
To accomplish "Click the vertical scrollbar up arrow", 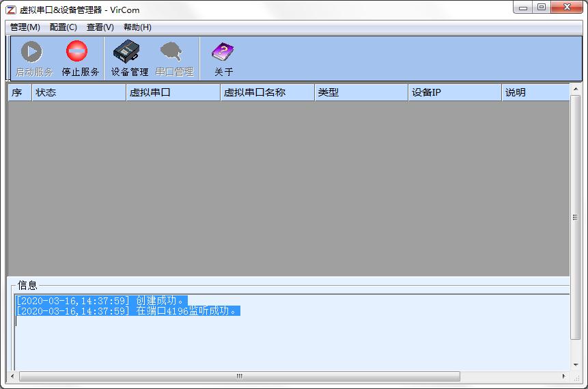I will point(575,89).
